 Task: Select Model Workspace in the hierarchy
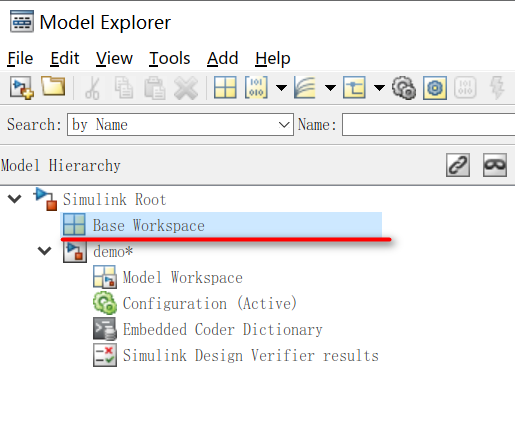click(x=182, y=277)
